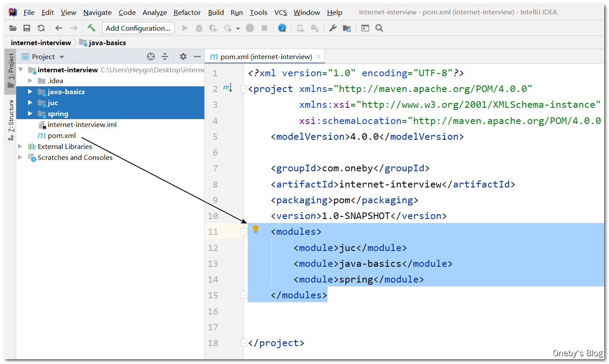Click the Collapse All icon in Project panel
The height and width of the screenshot is (364, 609).
[165, 57]
